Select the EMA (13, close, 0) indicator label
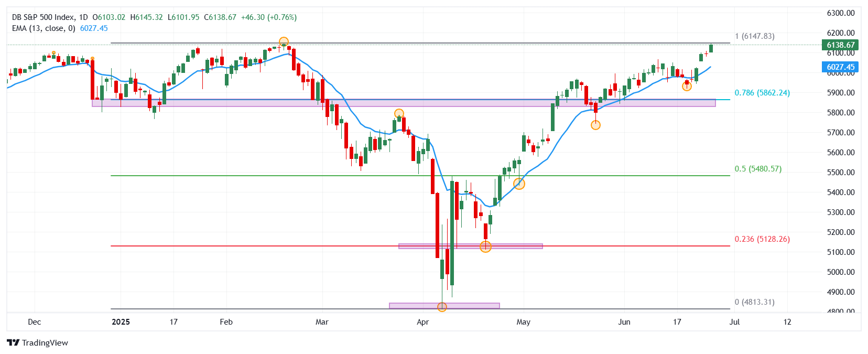Screen dimensions: 868x354 (x=44, y=28)
